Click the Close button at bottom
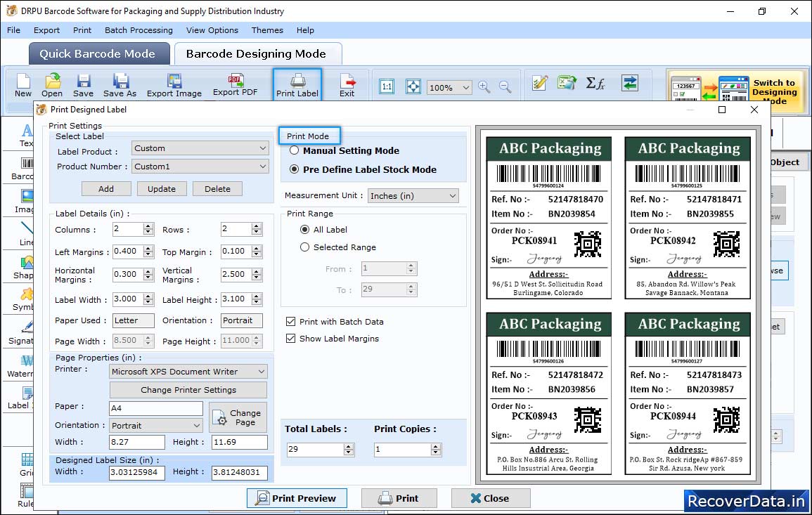This screenshot has width=812, height=515. 491,498
